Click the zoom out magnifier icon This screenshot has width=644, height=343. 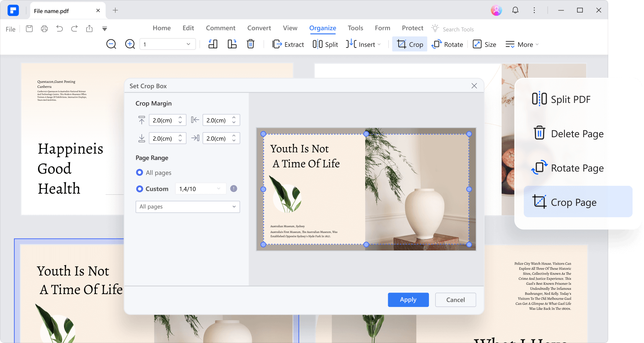coord(111,44)
